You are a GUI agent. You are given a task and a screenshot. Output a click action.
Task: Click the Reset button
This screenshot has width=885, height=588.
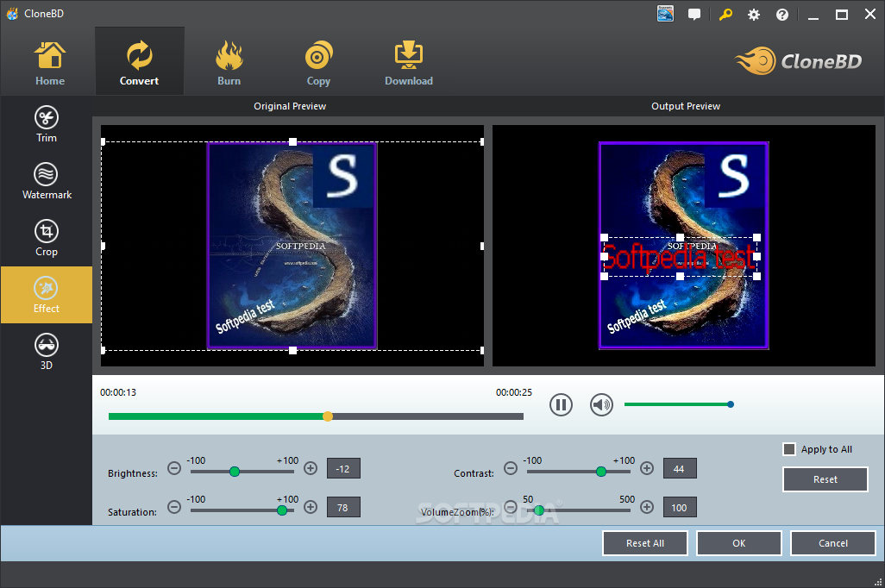click(825, 479)
